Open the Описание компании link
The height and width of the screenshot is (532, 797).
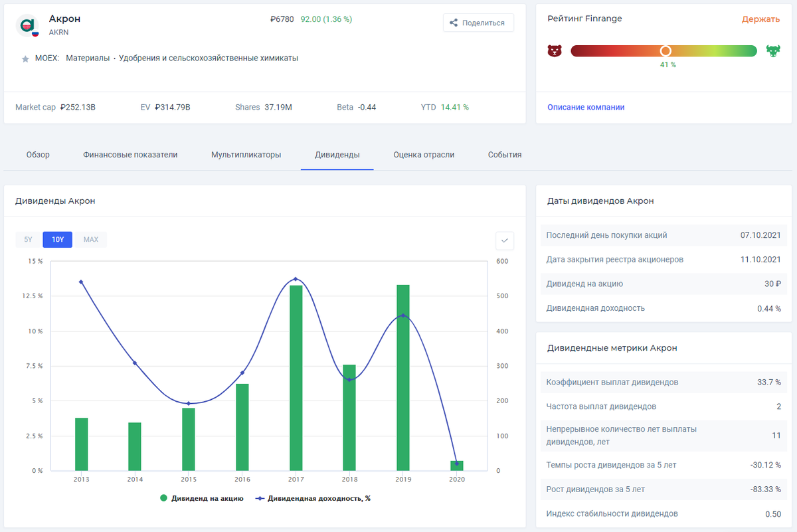586,107
